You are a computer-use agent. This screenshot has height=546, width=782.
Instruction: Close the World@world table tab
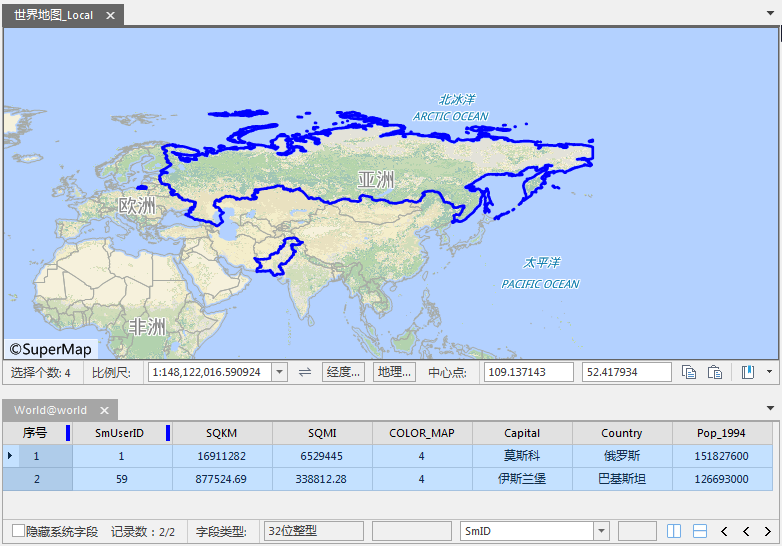click(x=104, y=411)
